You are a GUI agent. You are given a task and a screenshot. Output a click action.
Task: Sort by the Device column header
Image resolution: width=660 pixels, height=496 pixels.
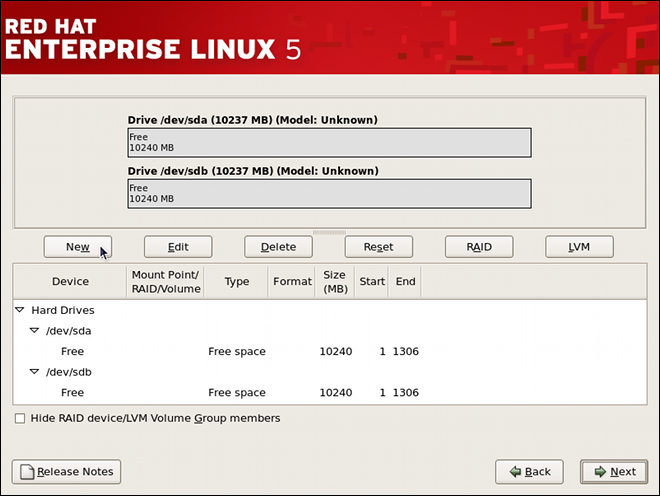click(70, 282)
